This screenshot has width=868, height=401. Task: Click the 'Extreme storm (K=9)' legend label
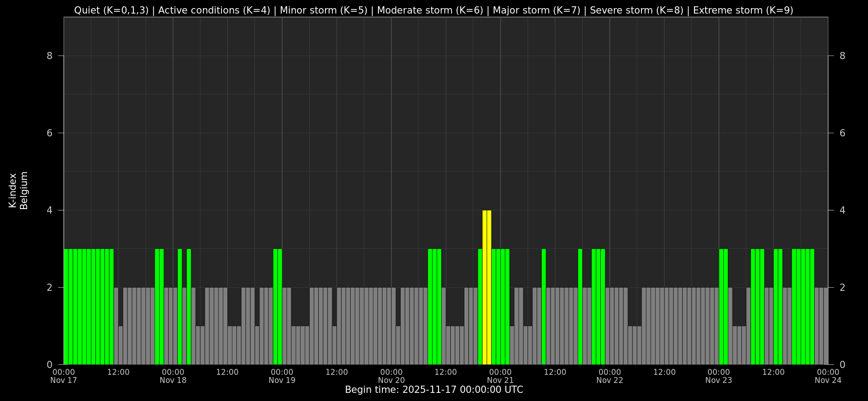tap(743, 10)
